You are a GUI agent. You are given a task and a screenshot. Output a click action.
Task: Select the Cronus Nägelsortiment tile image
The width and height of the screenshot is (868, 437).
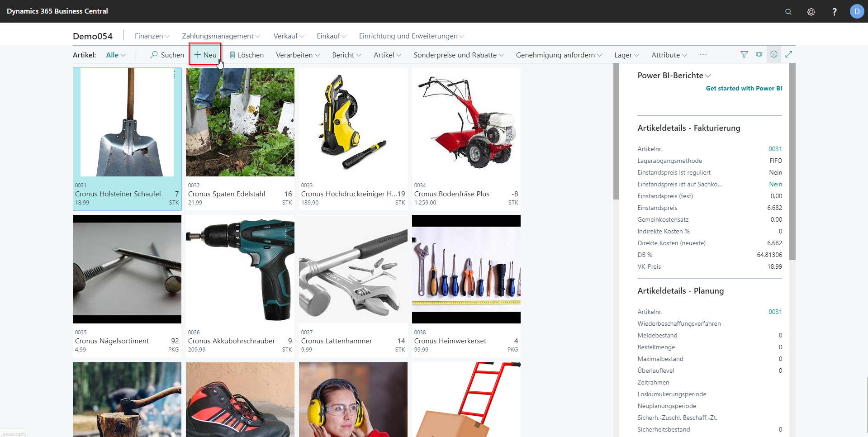[x=127, y=269]
